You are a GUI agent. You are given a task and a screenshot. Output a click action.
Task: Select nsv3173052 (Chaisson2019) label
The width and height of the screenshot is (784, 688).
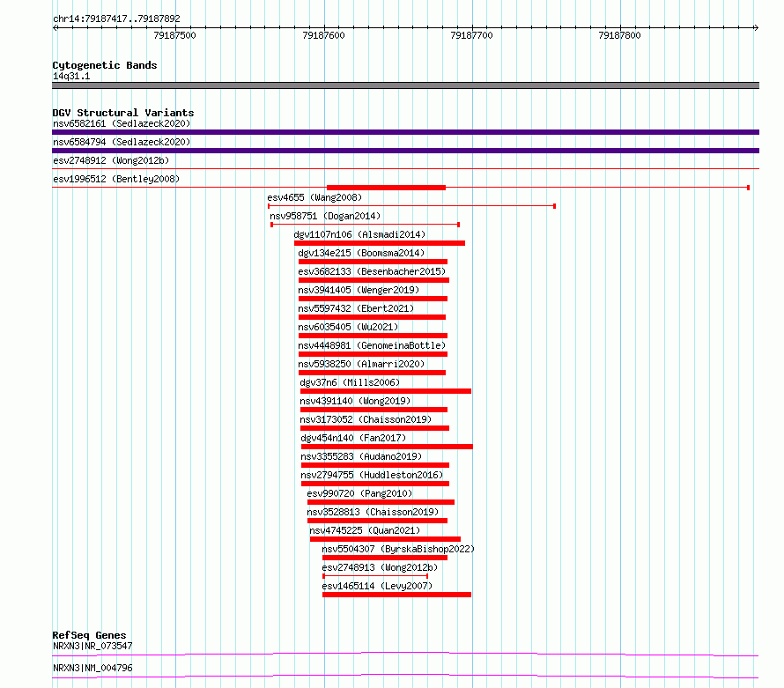(x=366, y=419)
